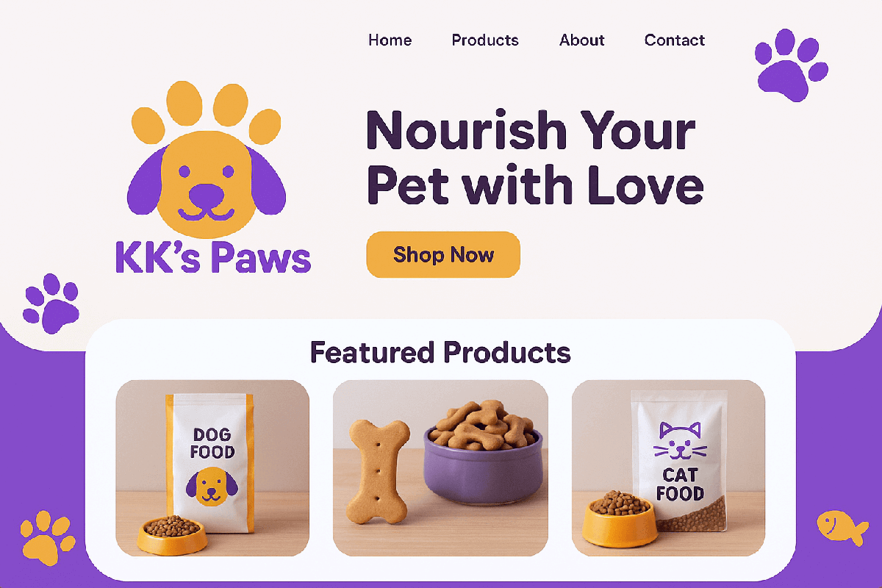Open the About page
This screenshot has height=588, width=882.
click(x=582, y=40)
